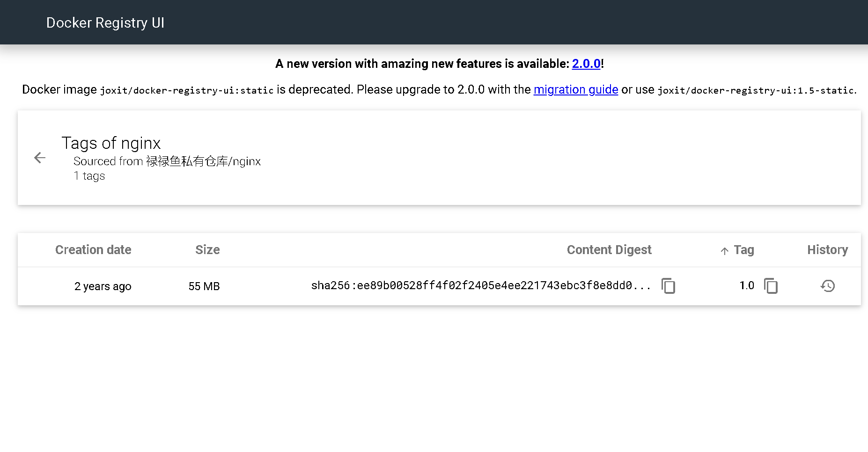Screen dimensions: 868x452
Task: Sort the table by Creation date column
Action: 93,250
